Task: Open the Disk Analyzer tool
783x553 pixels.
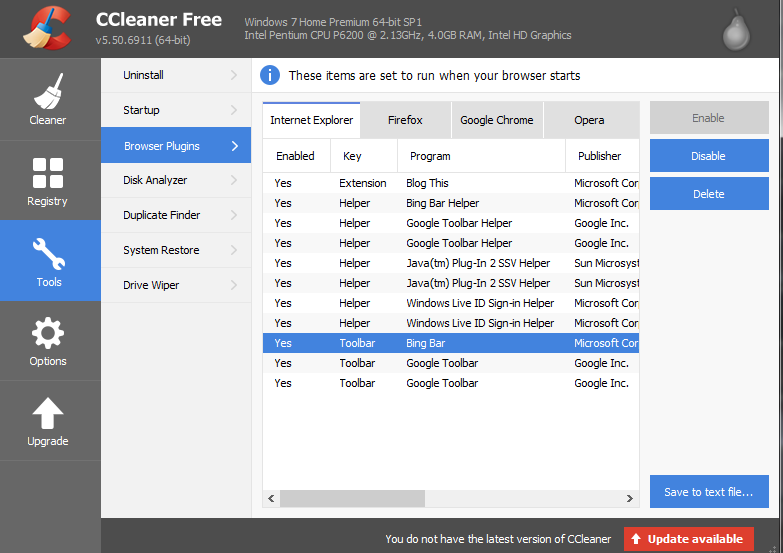Action: (x=176, y=180)
